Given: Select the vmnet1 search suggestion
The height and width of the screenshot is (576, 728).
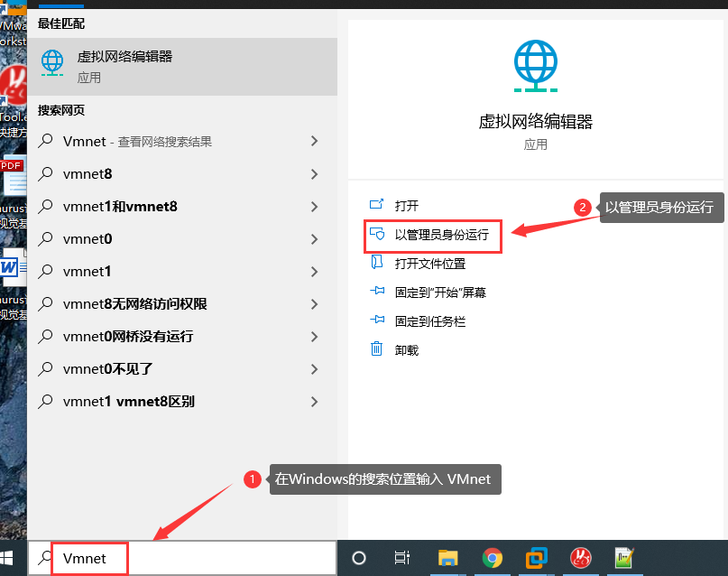Looking at the screenshot, I should coord(182,272).
